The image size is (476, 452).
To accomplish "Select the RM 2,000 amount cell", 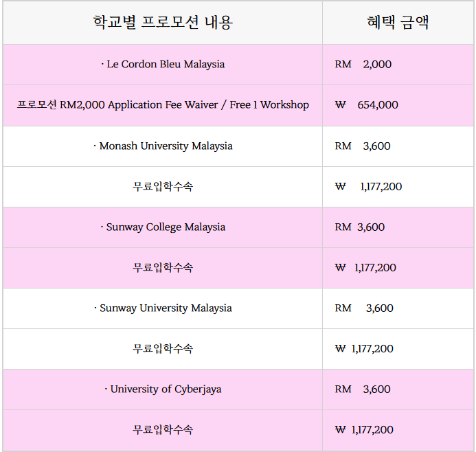I will [x=363, y=65].
